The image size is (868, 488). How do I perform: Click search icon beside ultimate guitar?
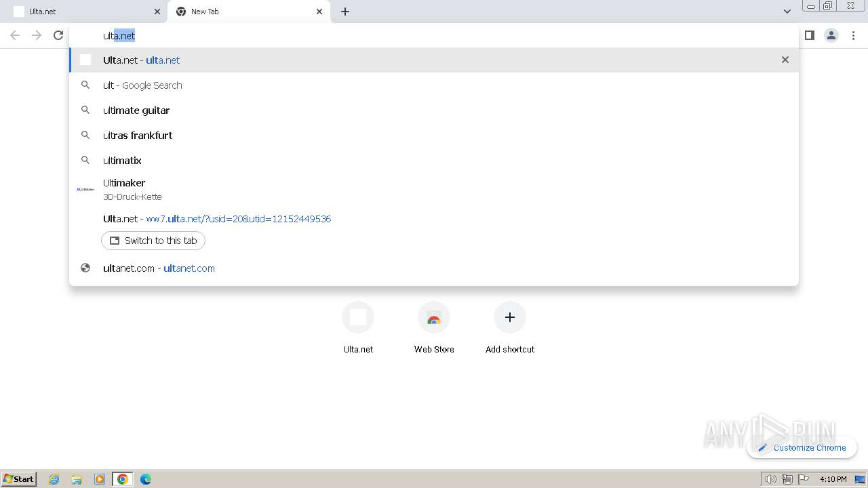coord(85,110)
